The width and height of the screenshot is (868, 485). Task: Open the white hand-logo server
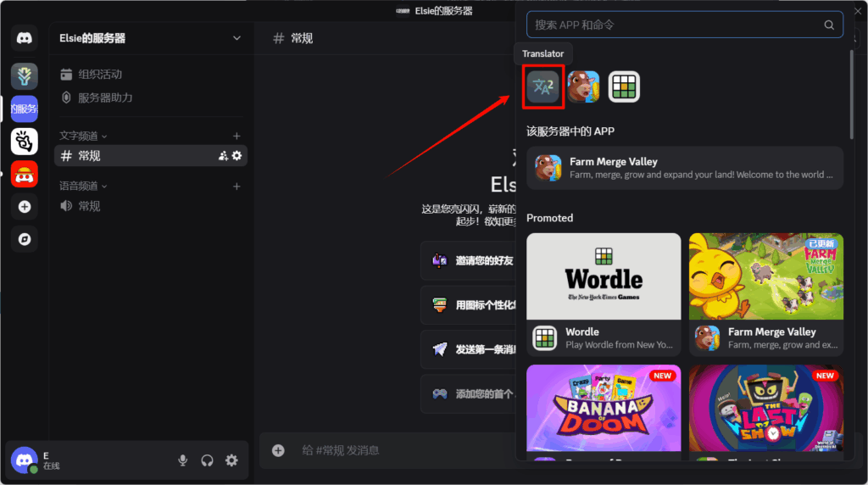click(24, 142)
